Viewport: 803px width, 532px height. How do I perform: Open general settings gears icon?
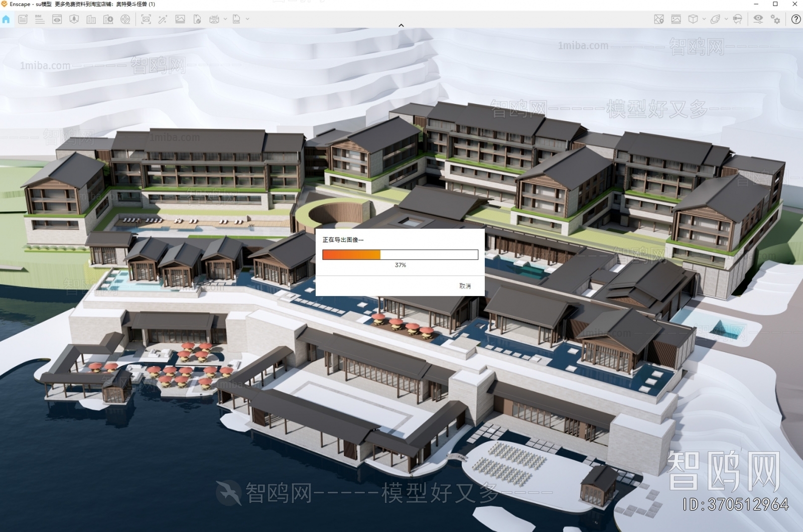[x=775, y=20]
